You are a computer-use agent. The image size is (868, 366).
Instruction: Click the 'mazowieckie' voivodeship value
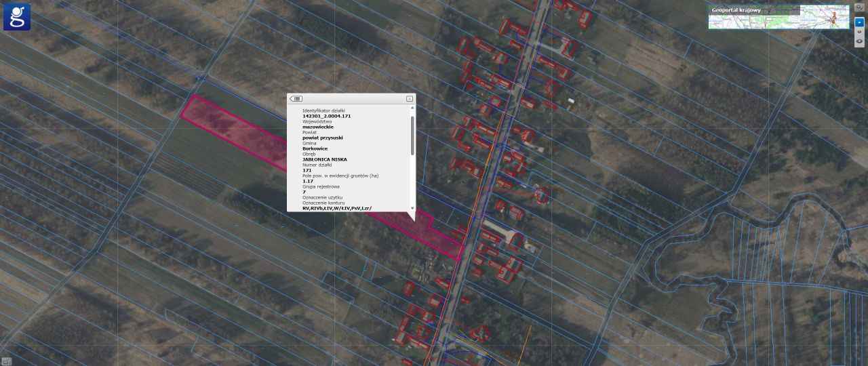click(318, 127)
